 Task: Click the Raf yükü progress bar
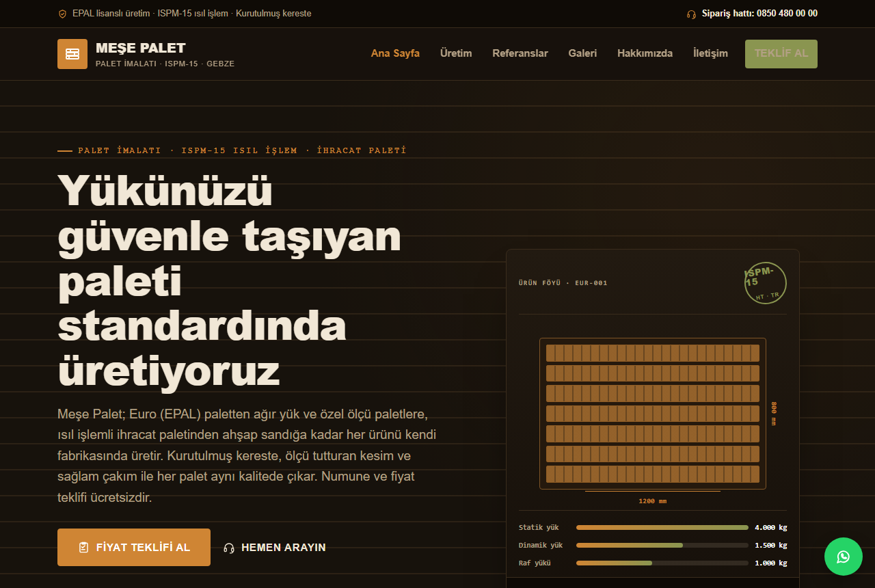coord(662,563)
